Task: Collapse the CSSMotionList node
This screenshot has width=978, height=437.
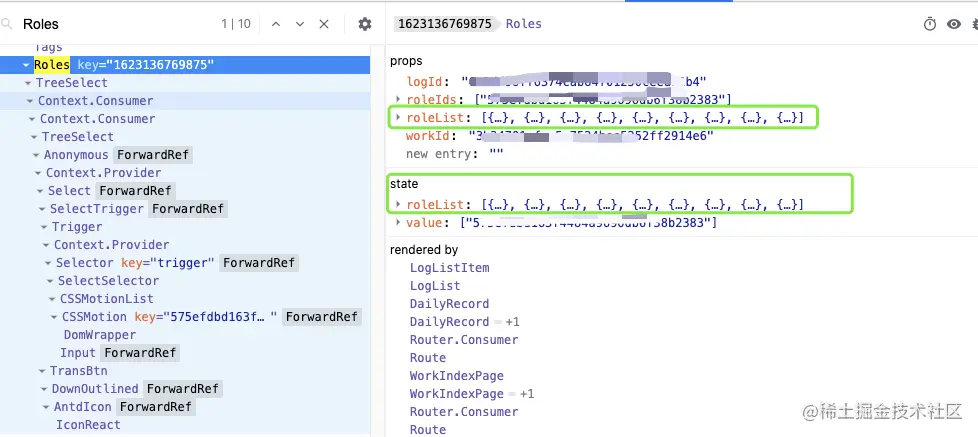Action: (x=52, y=299)
